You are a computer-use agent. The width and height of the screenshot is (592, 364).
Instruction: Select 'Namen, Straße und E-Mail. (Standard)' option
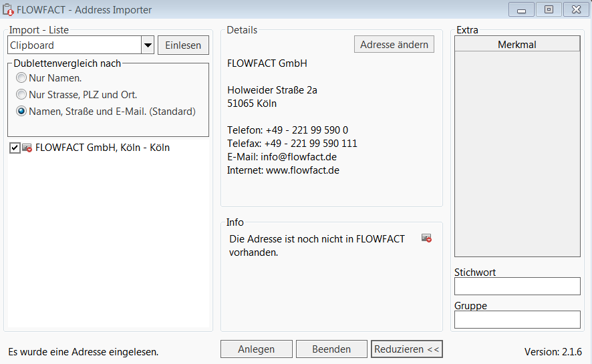tap(22, 112)
